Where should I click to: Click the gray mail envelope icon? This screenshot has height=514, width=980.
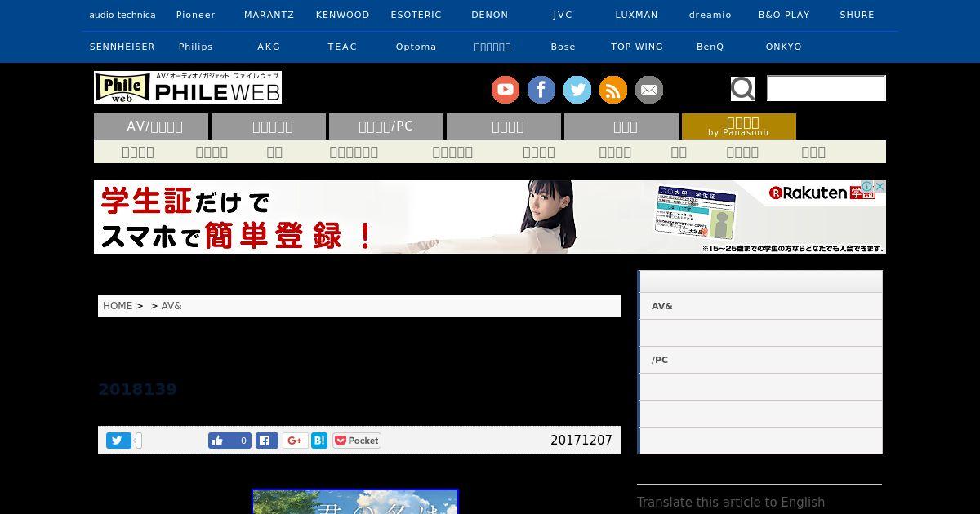coord(649,90)
